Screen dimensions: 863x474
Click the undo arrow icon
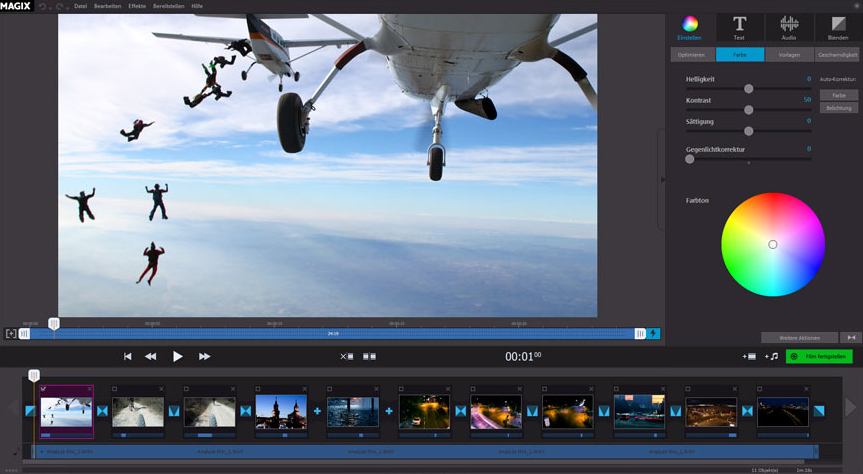pyautogui.click(x=43, y=6)
